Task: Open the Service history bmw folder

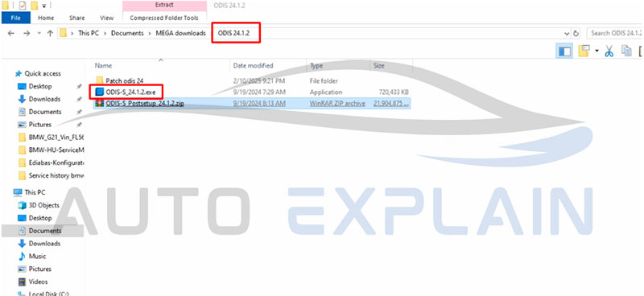Action: click(56, 175)
